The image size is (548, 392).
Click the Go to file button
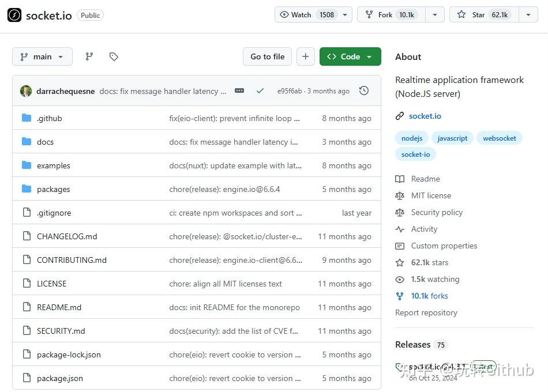tap(267, 56)
